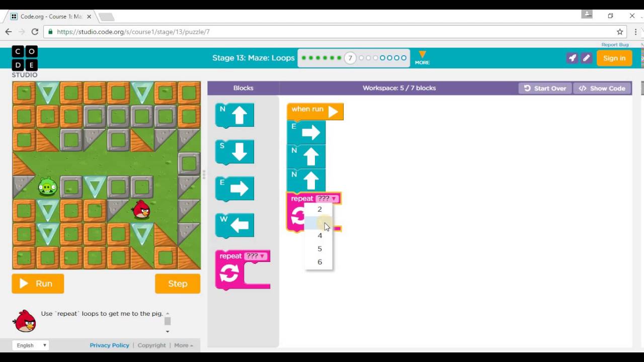Open the Copyright link
Image resolution: width=644 pixels, height=362 pixels.
pos(151,345)
